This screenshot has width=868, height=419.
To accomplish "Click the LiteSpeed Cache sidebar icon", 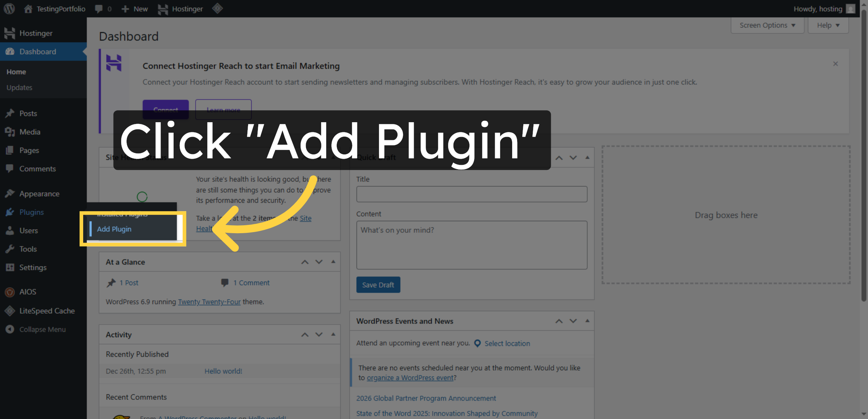I will tap(10, 311).
